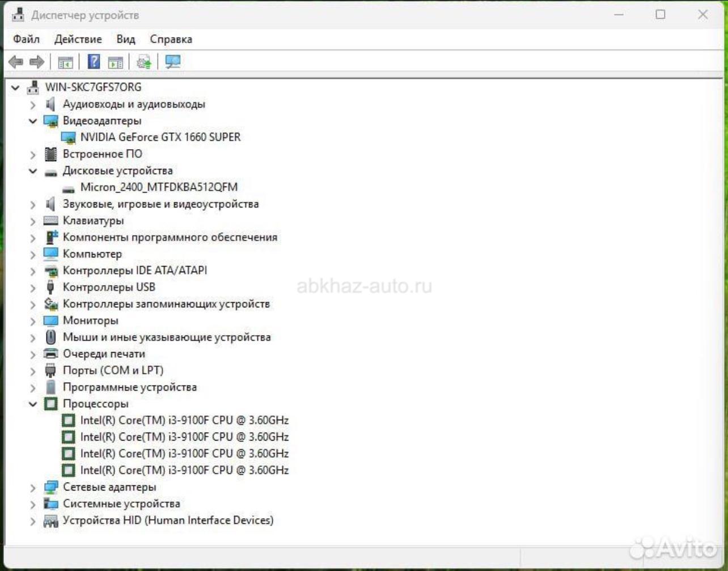The height and width of the screenshot is (571, 728).
Task: Select the Аудиовходы и аудиовыходы label
Action: [x=134, y=104]
